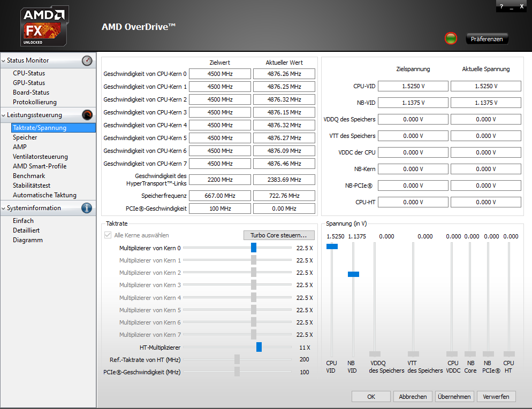
Task: Collapse the Status Monitor section
Action: click(x=3, y=60)
